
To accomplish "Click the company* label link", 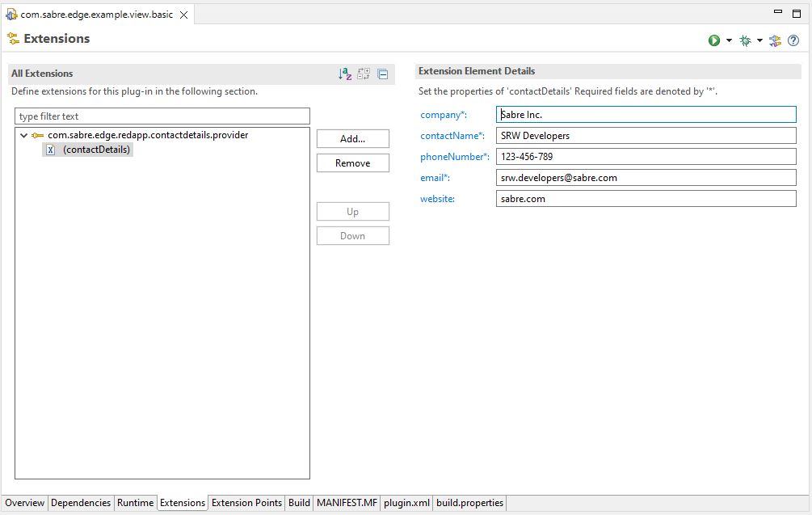I will point(444,115).
